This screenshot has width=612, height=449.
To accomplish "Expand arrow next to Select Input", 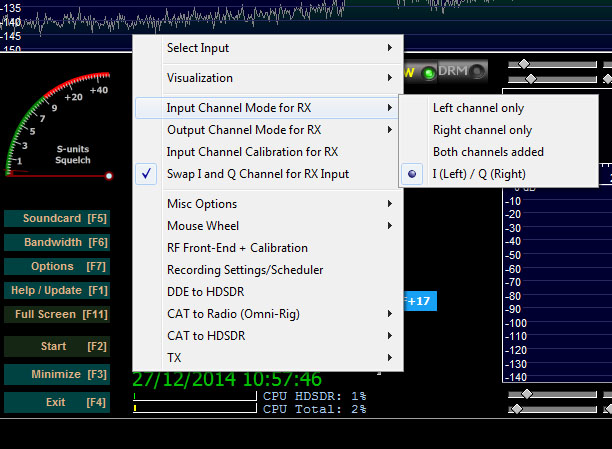I will (390, 48).
